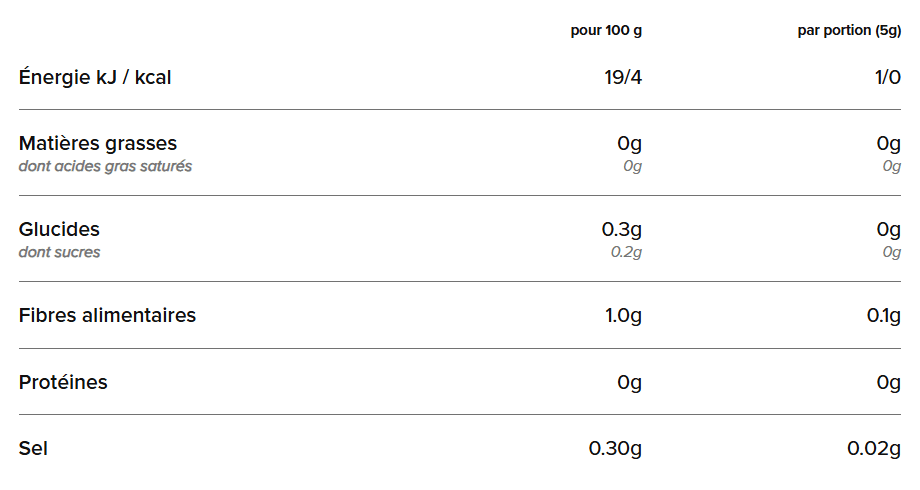Click Protéines 0g value per 100 g

tap(629, 382)
